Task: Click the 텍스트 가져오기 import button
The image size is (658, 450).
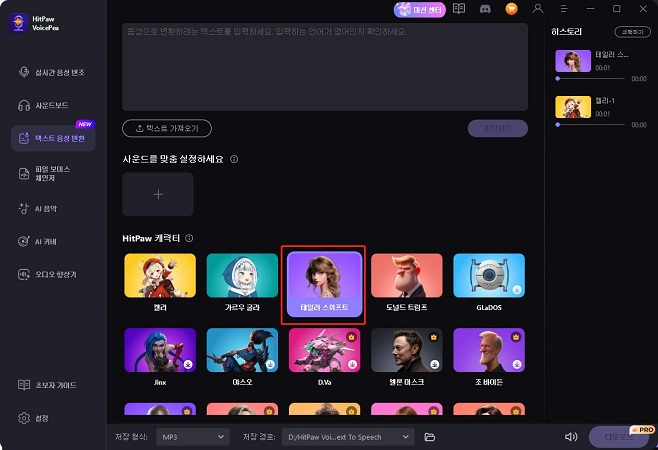Action: [167, 128]
